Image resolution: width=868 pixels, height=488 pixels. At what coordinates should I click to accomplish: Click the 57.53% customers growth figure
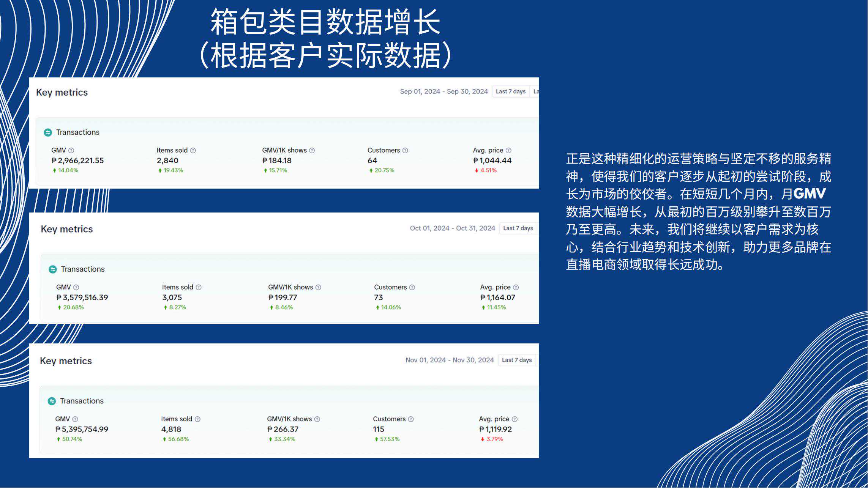tap(387, 439)
